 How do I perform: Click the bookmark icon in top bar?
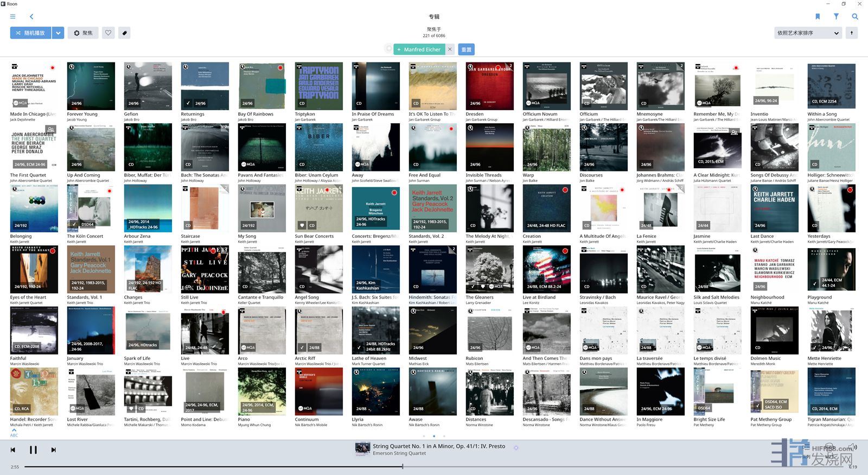[818, 17]
